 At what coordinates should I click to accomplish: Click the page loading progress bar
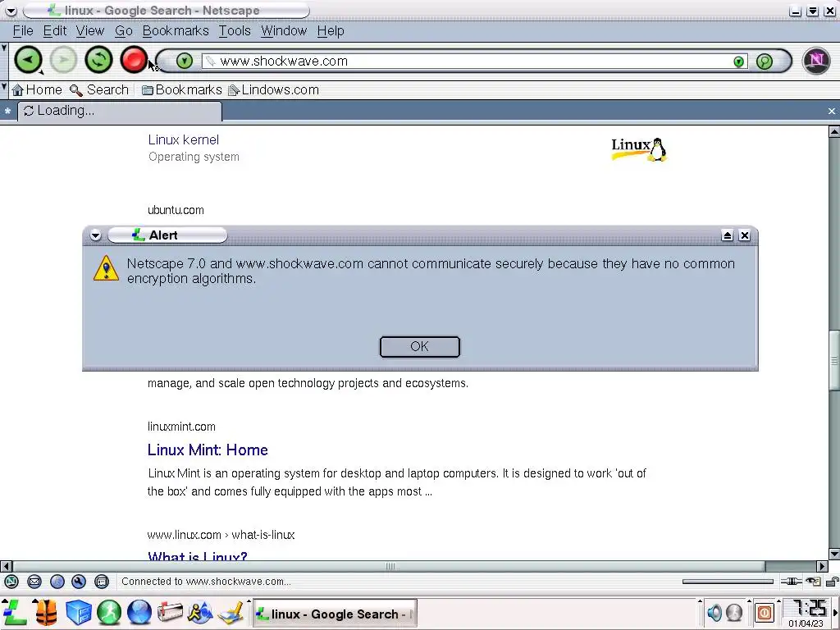coord(728,582)
